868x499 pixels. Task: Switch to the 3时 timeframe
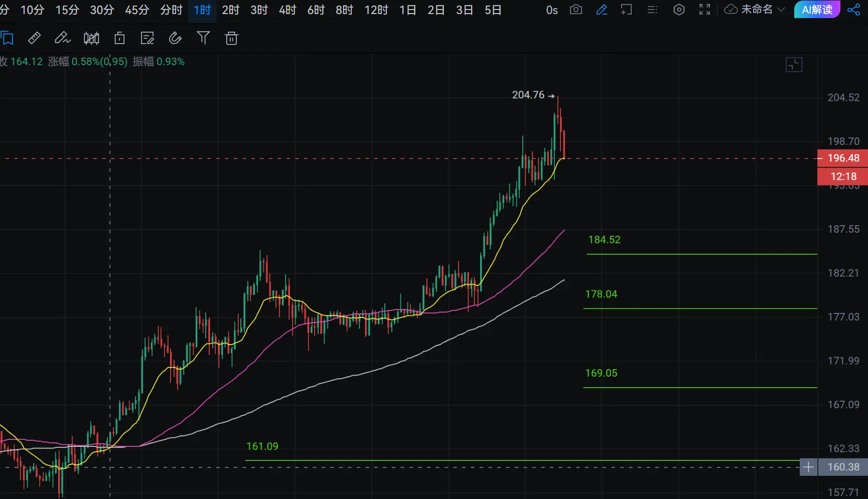(x=259, y=10)
